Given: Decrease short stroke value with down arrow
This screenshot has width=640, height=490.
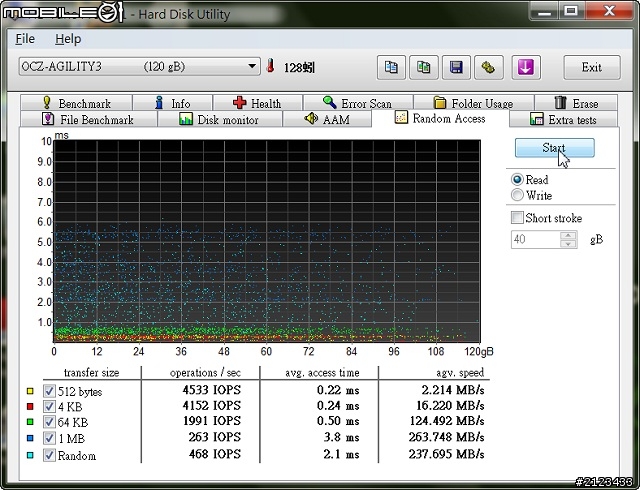Looking at the screenshot, I should coord(568,244).
